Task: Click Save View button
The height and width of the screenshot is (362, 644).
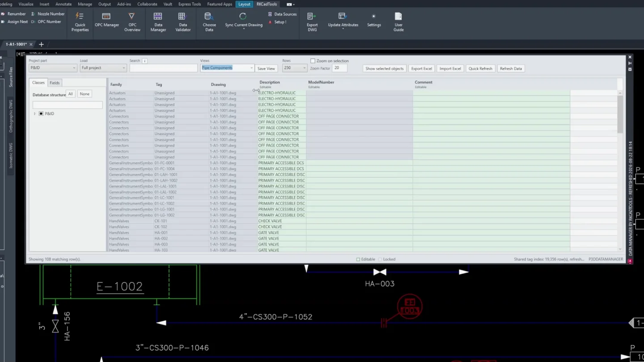Action: click(266, 68)
